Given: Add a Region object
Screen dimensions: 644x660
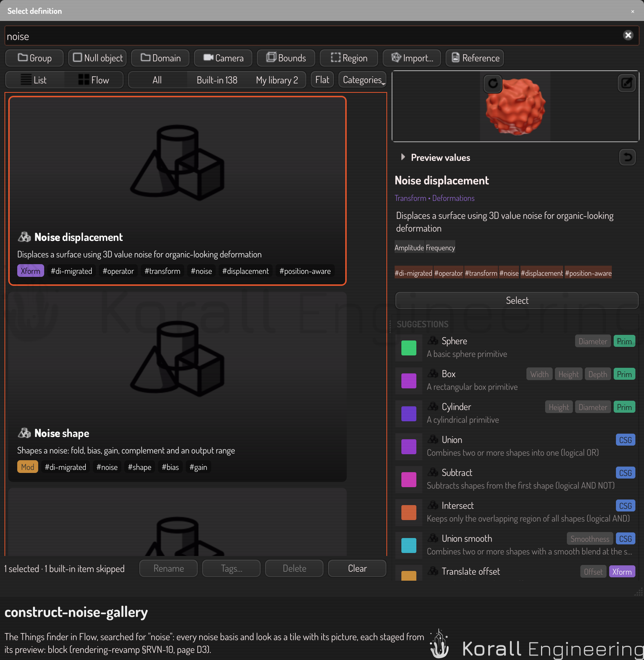Looking at the screenshot, I should coord(349,58).
